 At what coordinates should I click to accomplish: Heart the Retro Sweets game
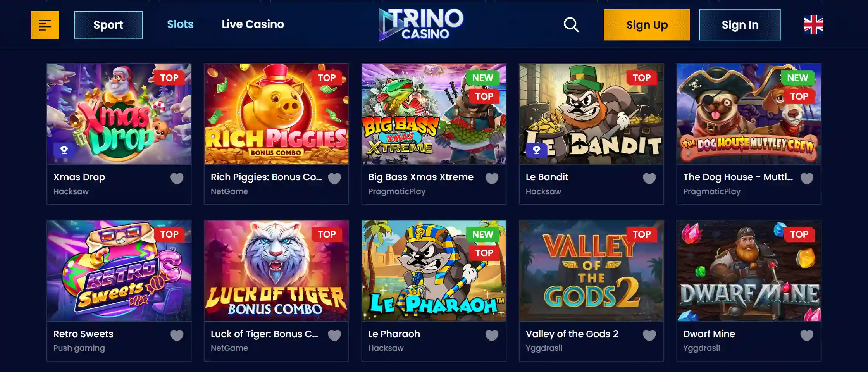(x=177, y=335)
